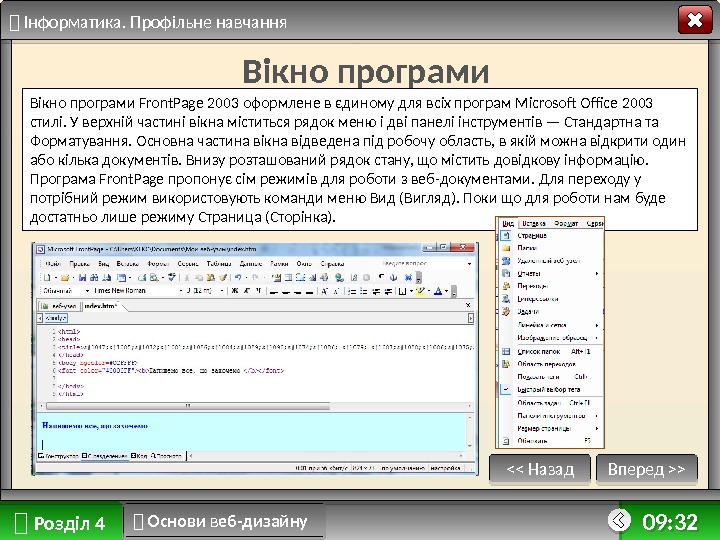Viewport: 720px width, 540px height.
Task: Click Папки folder icon in Вид menu
Action: pyautogui.click(x=506, y=248)
